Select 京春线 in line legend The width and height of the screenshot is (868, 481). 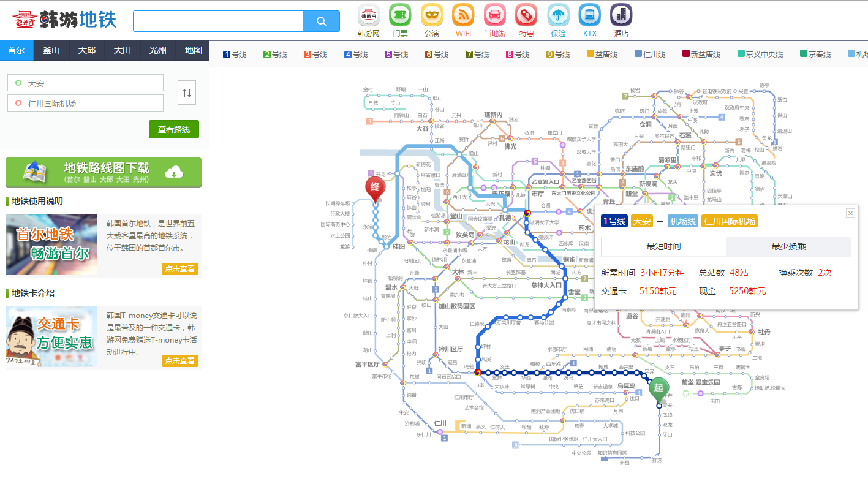[815, 55]
